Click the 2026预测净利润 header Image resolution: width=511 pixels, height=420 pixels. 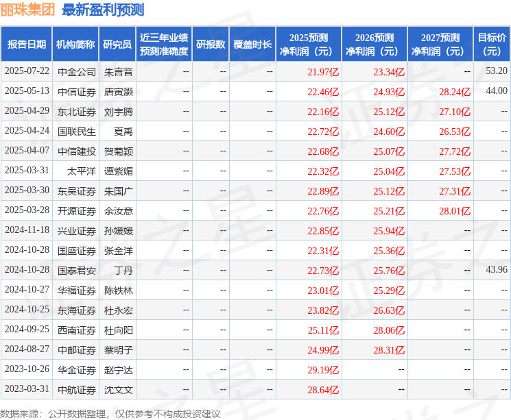coord(375,45)
